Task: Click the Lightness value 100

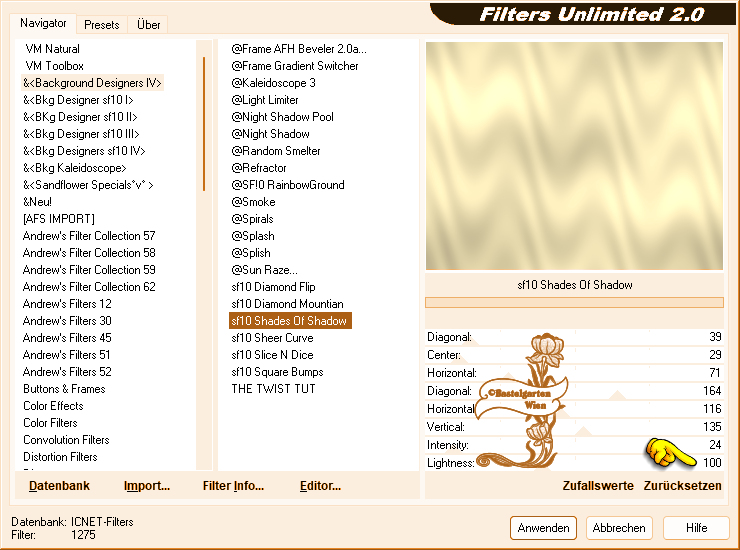Action: pyautogui.click(x=712, y=463)
